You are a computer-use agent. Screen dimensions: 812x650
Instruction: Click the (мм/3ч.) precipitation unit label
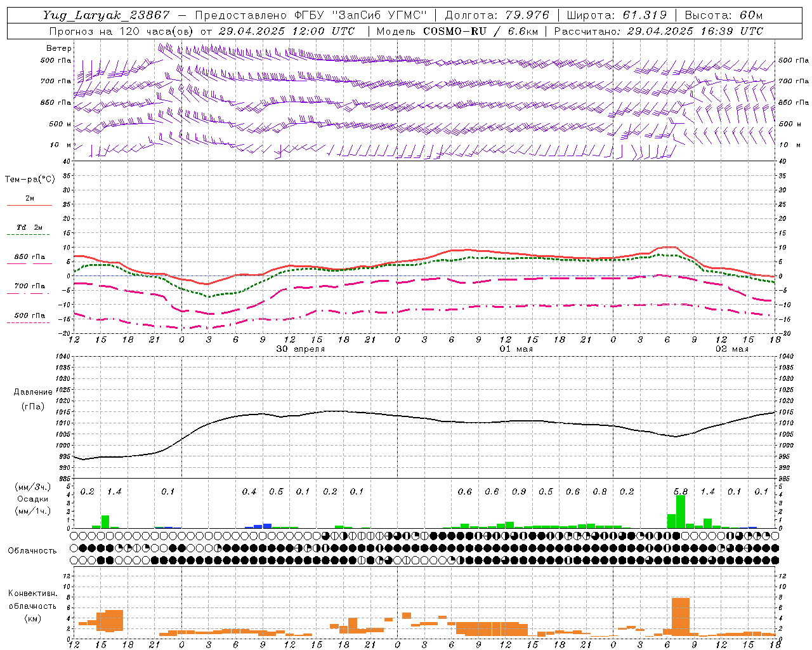(x=33, y=487)
